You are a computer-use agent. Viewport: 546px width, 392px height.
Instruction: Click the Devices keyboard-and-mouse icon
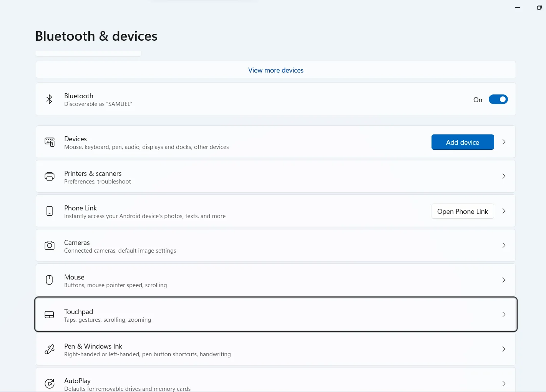50,142
